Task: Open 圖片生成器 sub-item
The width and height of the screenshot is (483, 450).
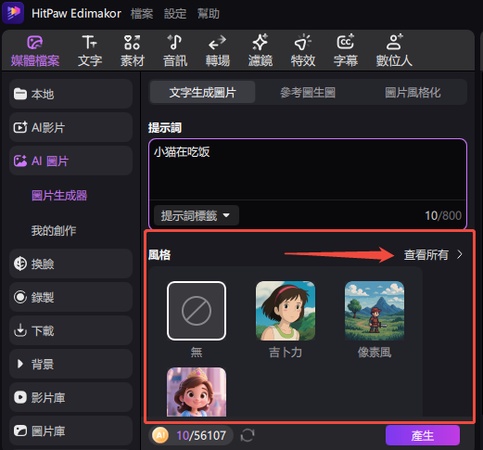Action: tap(59, 196)
